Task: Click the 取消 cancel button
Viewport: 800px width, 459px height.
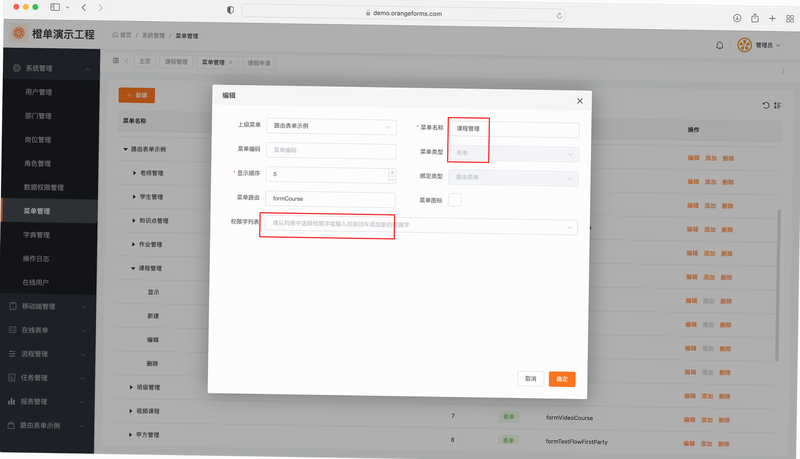Action: pyautogui.click(x=531, y=378)
